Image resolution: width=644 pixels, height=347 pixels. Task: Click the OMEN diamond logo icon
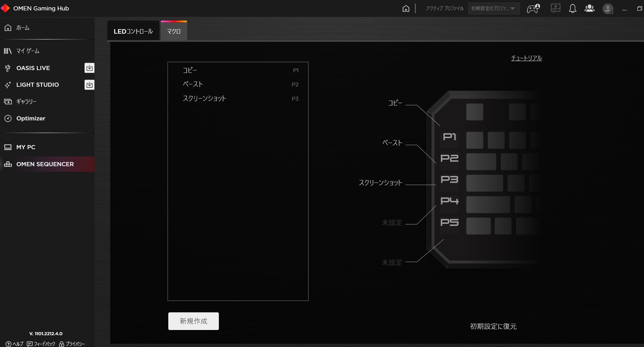click(x=5, y=8)
